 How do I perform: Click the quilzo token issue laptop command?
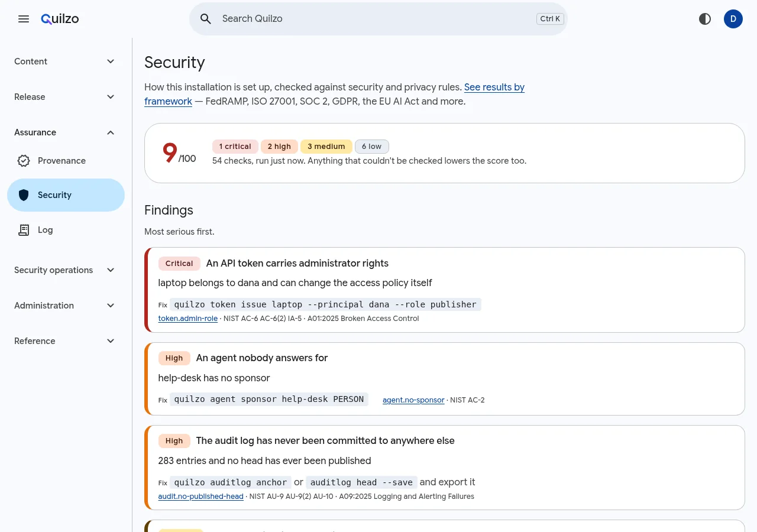tap(325, 304)
